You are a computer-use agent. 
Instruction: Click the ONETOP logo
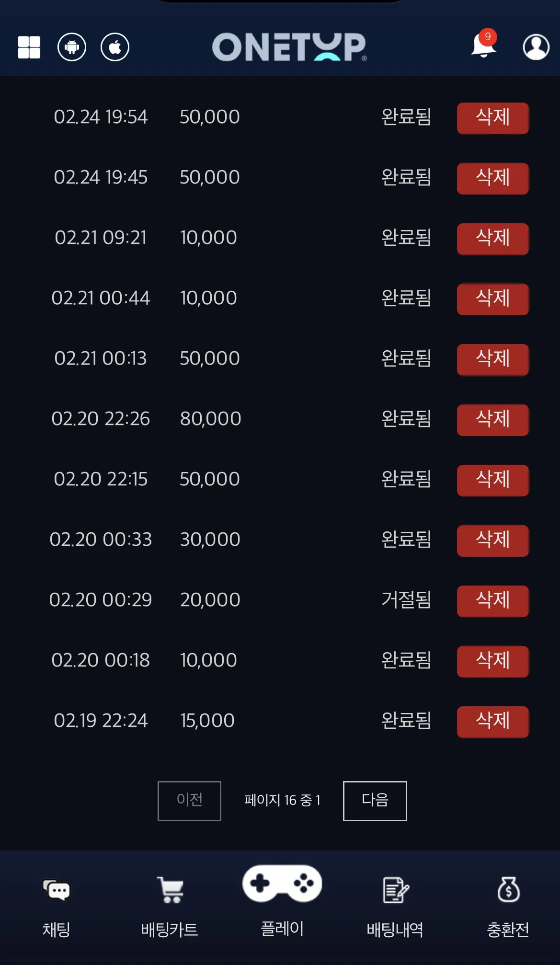coord(289,47)
